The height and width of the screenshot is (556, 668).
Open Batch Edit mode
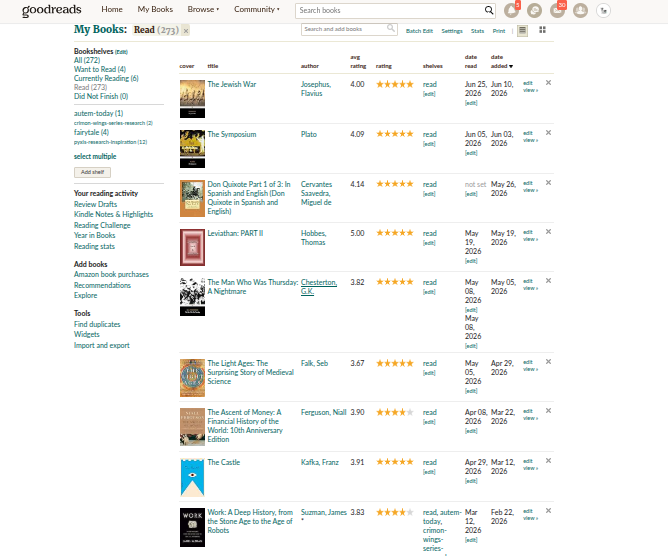point(419,31)
